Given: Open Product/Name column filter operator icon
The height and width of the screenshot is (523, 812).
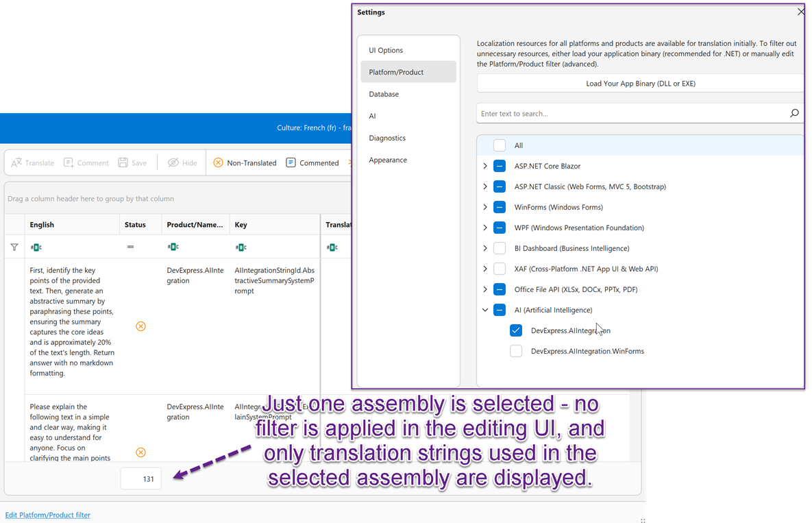Looking at the screenshot, I should (x=173, y=247).
